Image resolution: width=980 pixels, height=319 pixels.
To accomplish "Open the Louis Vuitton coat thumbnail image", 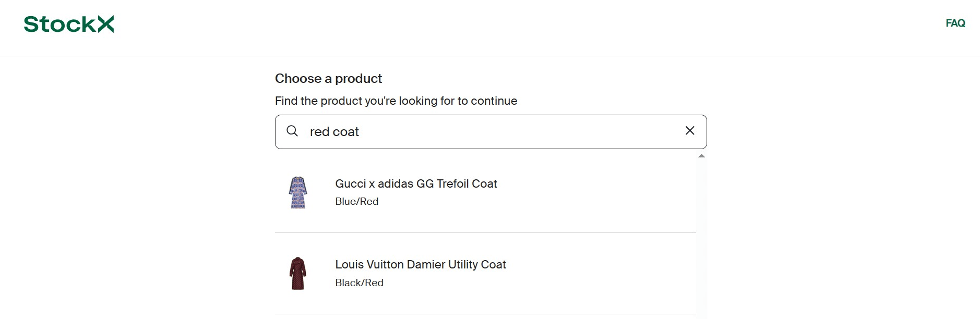I will tap(296, 272).
